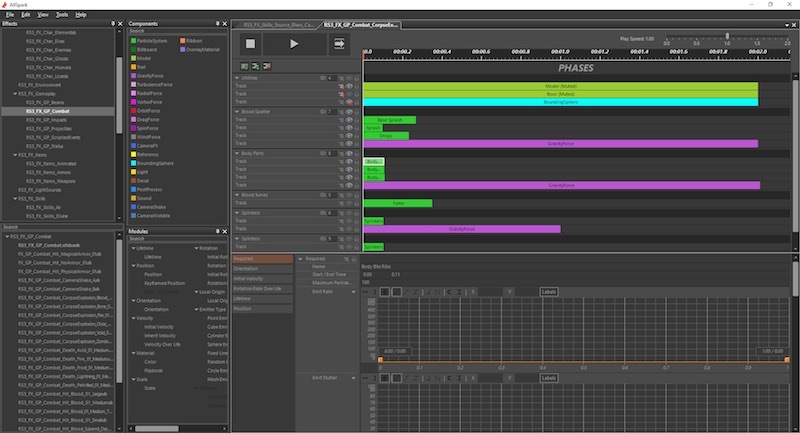This screenshot has width=800, height=433.
Task: Select Rotation Rate Over Life module tab
Action: click(263, 289)
